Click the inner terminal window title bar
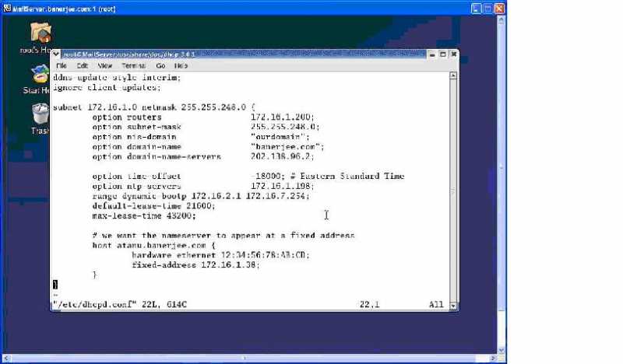Image resolution: width=623 pixels, height=364 pixels. point(245,54)
